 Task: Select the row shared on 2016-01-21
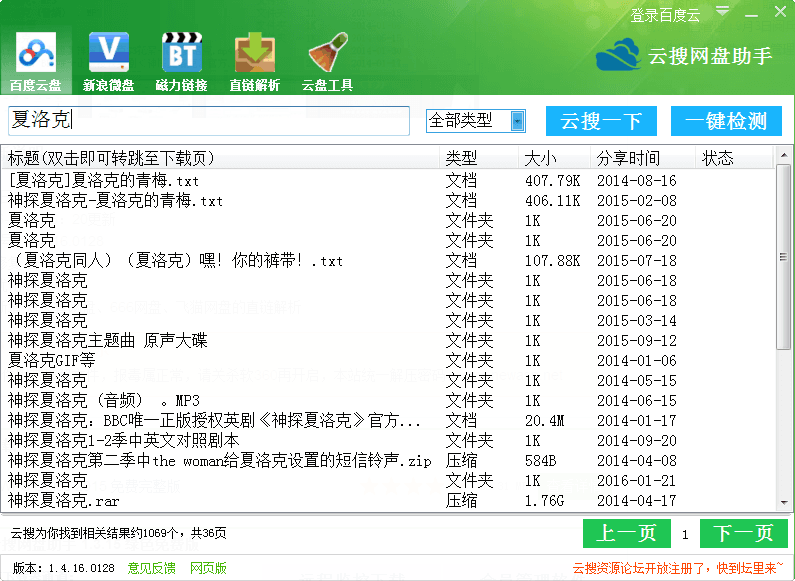click(x=389, y=481)
